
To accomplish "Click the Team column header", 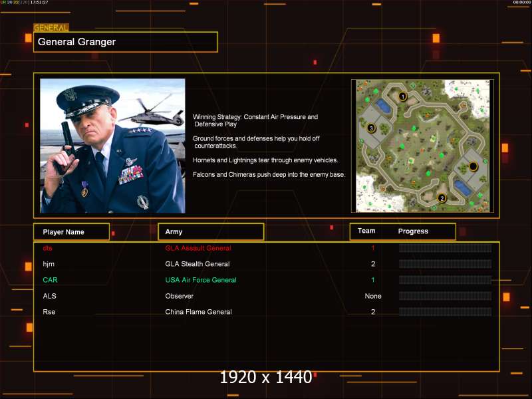I will 366,231.
